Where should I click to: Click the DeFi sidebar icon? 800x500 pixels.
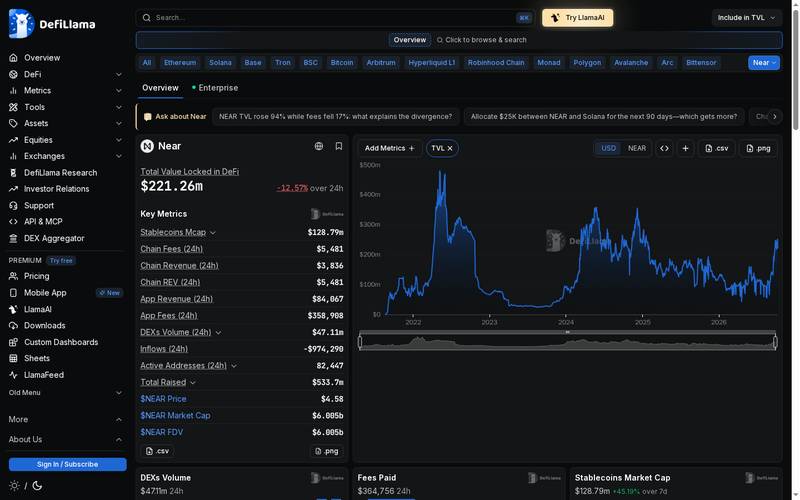(13, 74)
